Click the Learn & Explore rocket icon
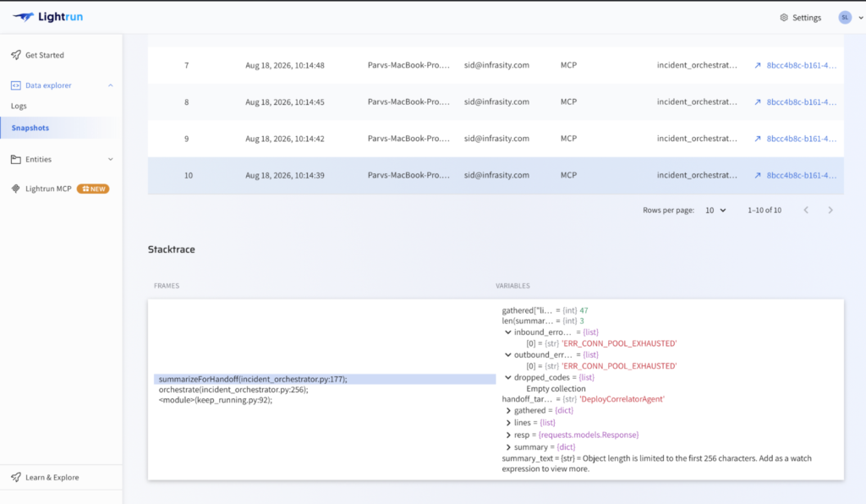Viewport: 866px width, 504px height. click(x=16, y=477)
